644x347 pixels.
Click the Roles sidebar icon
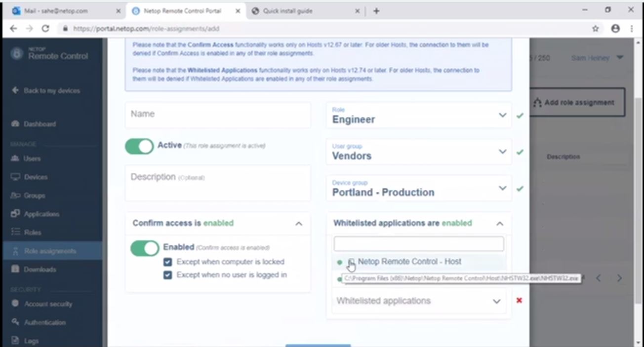[15, 232]
